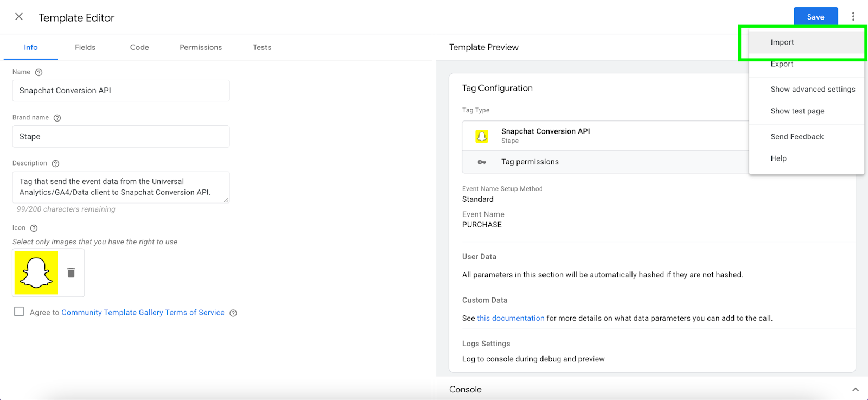Open 'this documentation' link in Custom Data
Screen dimensions: 868x400
510,319
